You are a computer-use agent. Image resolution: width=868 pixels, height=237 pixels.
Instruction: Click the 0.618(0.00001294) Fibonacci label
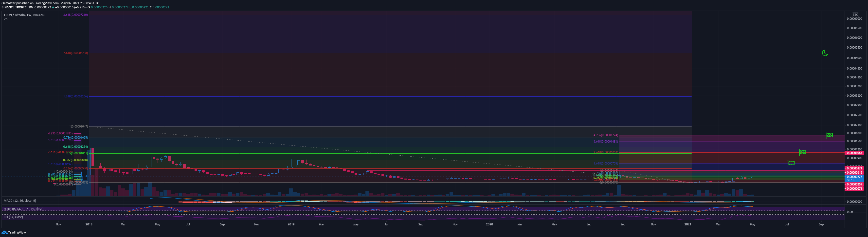pyautogui.click(x=75, y=147)
